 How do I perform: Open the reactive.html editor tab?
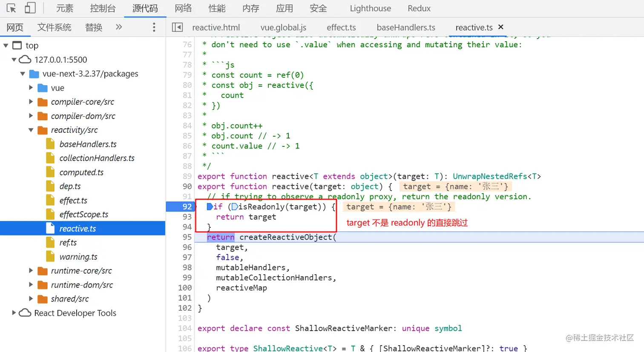click(216, 27)
